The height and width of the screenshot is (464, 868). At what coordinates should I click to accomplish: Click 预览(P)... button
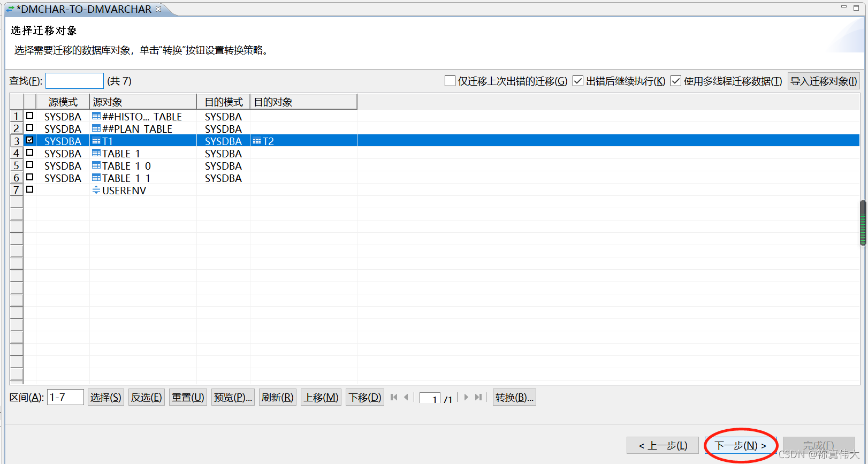point(233,397)
